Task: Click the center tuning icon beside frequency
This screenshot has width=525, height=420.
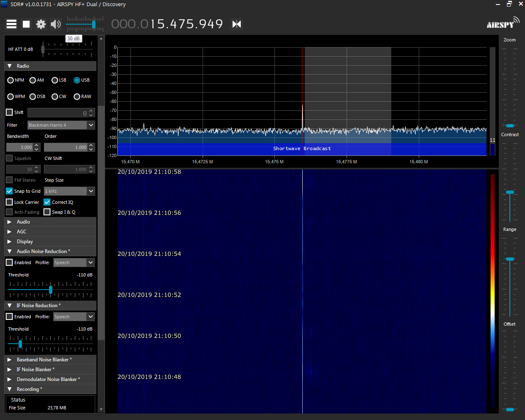Action: click(237, 24)
